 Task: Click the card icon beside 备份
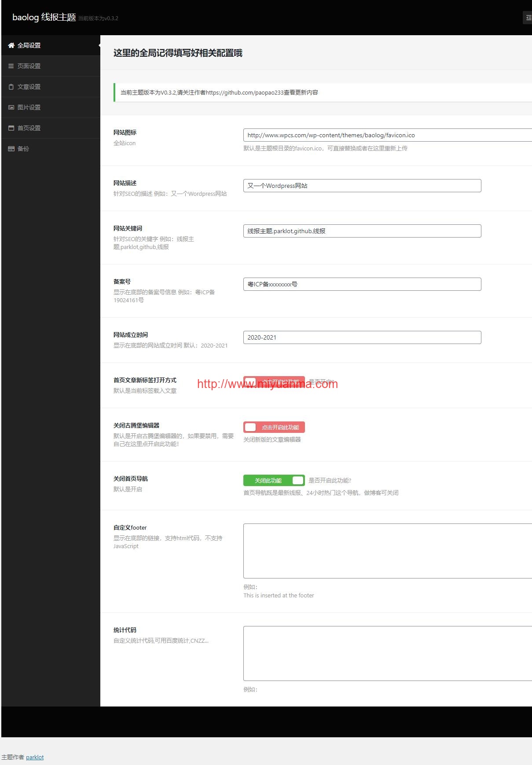point(11,149)
